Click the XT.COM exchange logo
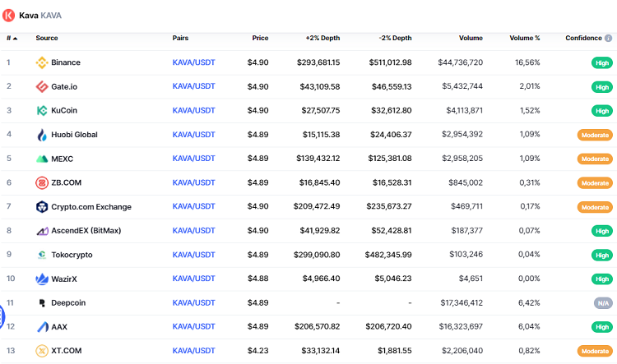617x364 pixels. click(x=42, y=351)
